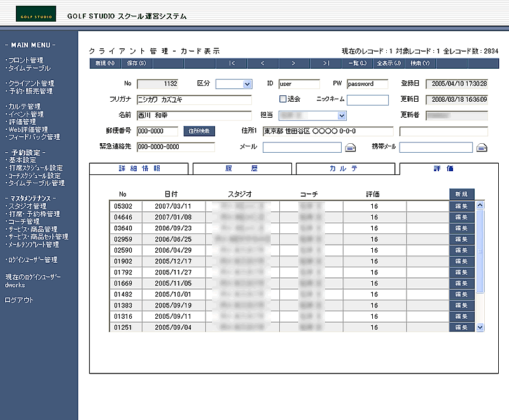Screen dimensions: 509x420
Task: Click scroll down arrow of evaluation list
Action: (x=480, y=328)
